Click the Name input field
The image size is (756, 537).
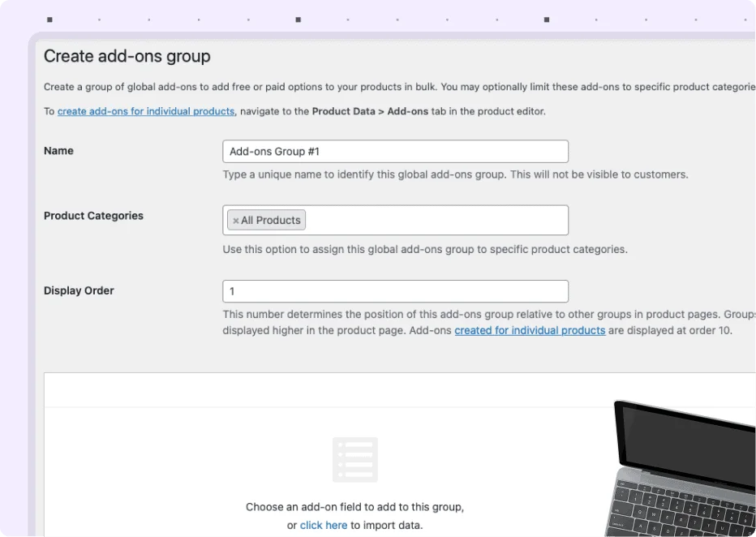(x=395, y=152)
